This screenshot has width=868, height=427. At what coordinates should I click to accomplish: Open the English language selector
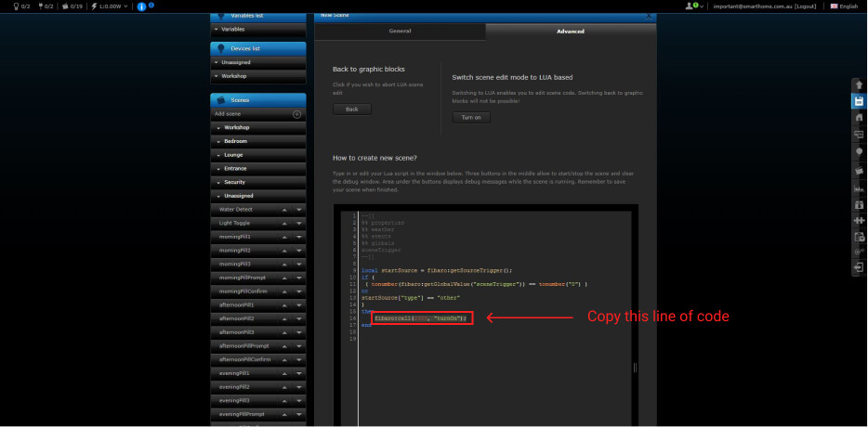click(x=844, y=6)
